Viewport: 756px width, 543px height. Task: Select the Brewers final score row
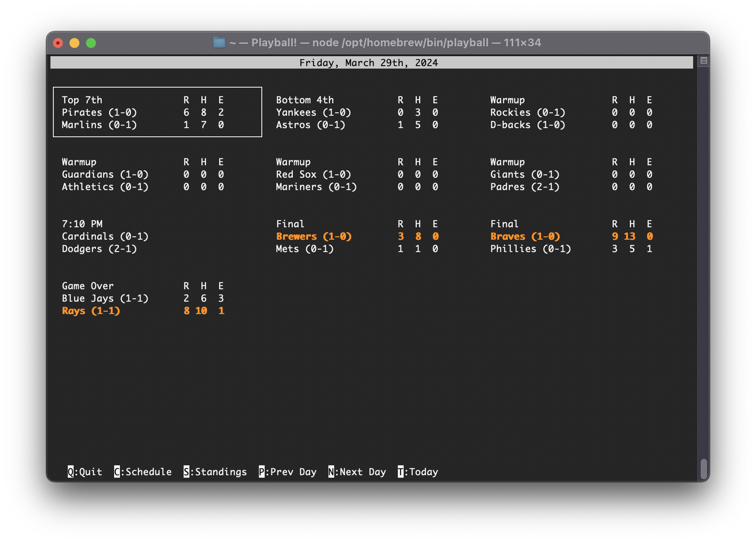[357, 236]
